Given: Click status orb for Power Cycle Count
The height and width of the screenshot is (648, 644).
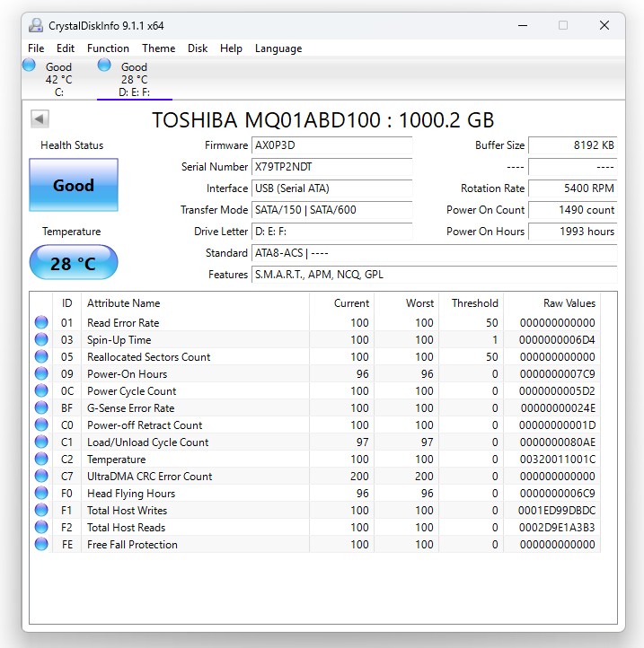Looking at the screenshot, I should 41,390.
